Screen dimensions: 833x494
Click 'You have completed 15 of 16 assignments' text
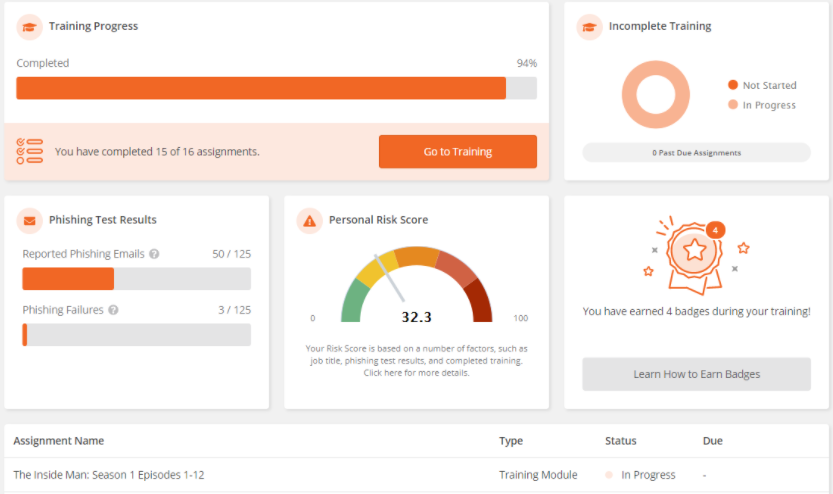(157, 152)
